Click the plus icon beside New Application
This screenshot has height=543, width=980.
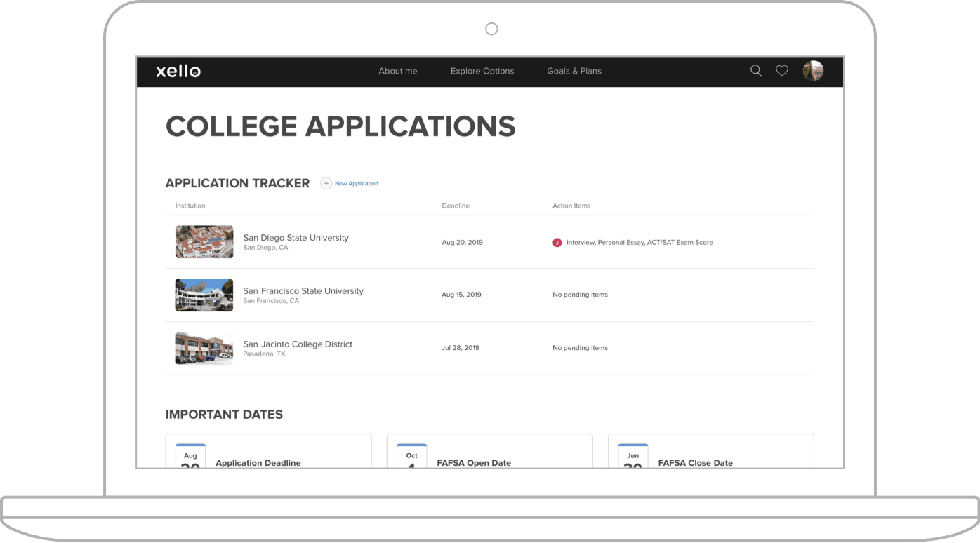pos(326,183)
